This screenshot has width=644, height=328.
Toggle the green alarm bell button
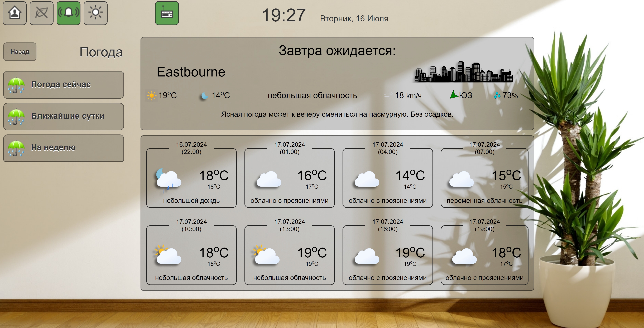click(x=69, y=13)
